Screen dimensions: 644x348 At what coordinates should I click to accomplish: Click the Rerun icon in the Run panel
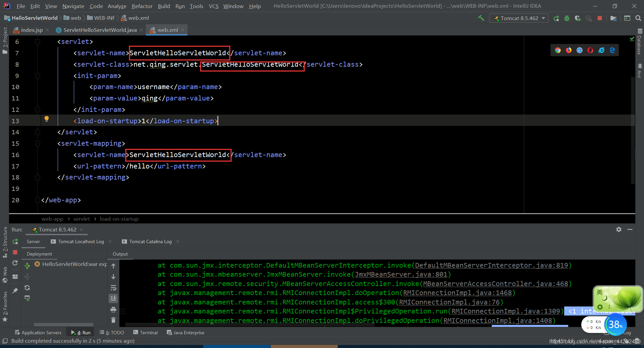[15, 241]
